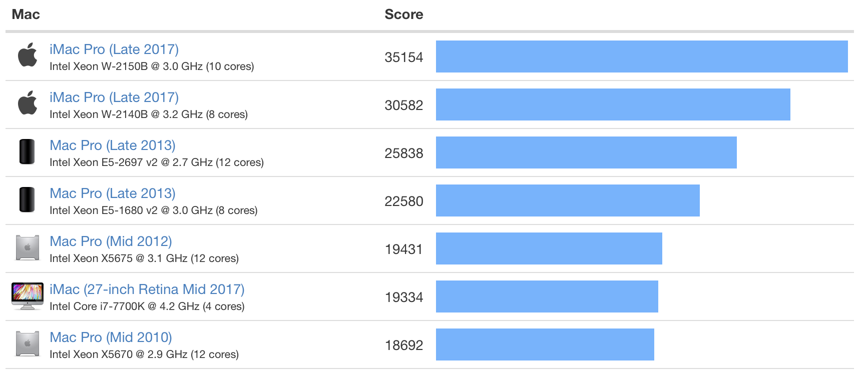Click silver tower icon for Mac Pro Mid 2012
The width and height of the screenshot is (868, 373).
[x=28, y=248]
